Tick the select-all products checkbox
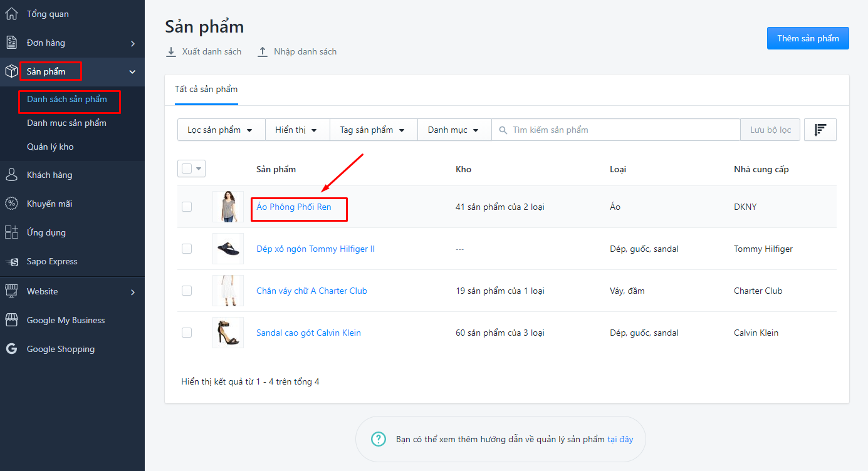Image resolution: width=868 pixels, height=471 pixels. point(187,168)
